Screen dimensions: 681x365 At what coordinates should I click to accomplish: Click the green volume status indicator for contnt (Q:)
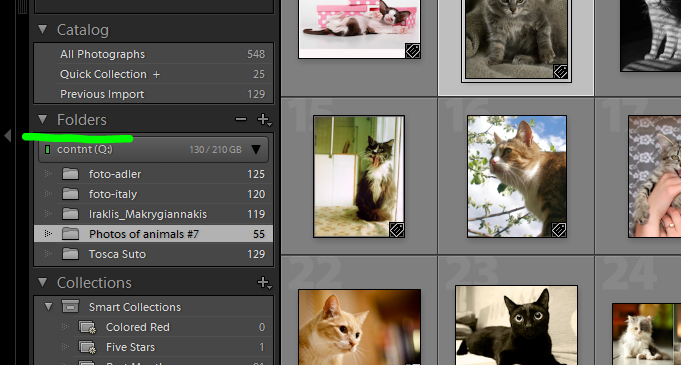tap(47, 150)
